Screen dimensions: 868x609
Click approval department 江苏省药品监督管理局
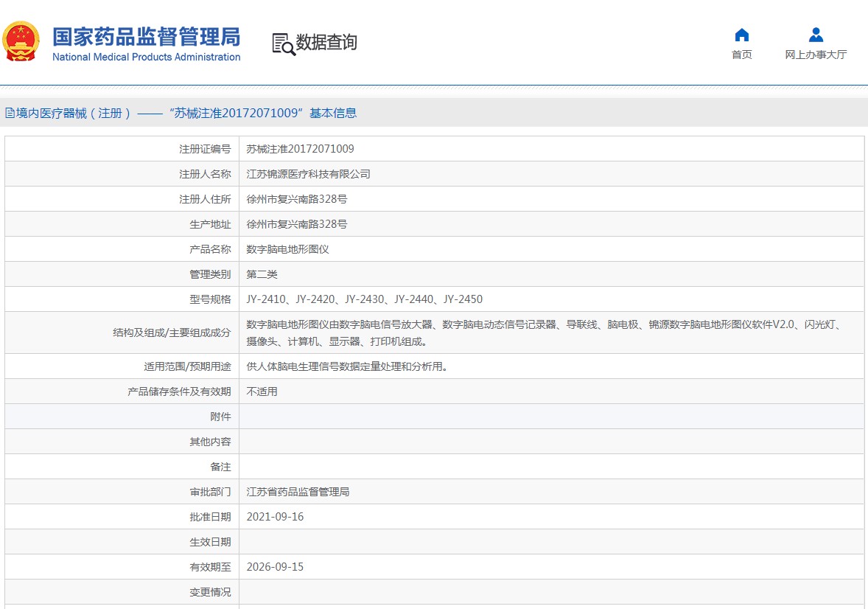(x=298, y=492)
